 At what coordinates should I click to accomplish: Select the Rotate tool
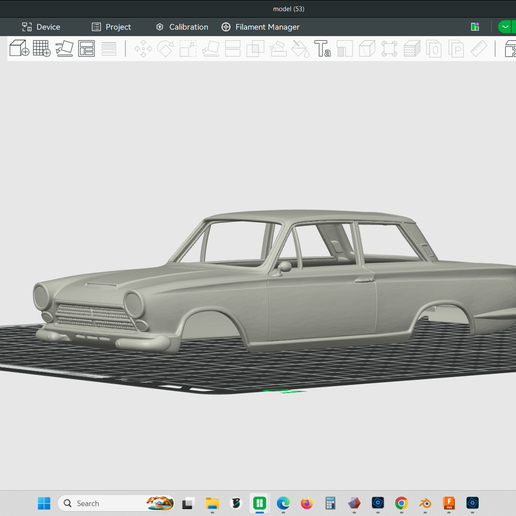[166, 49]
